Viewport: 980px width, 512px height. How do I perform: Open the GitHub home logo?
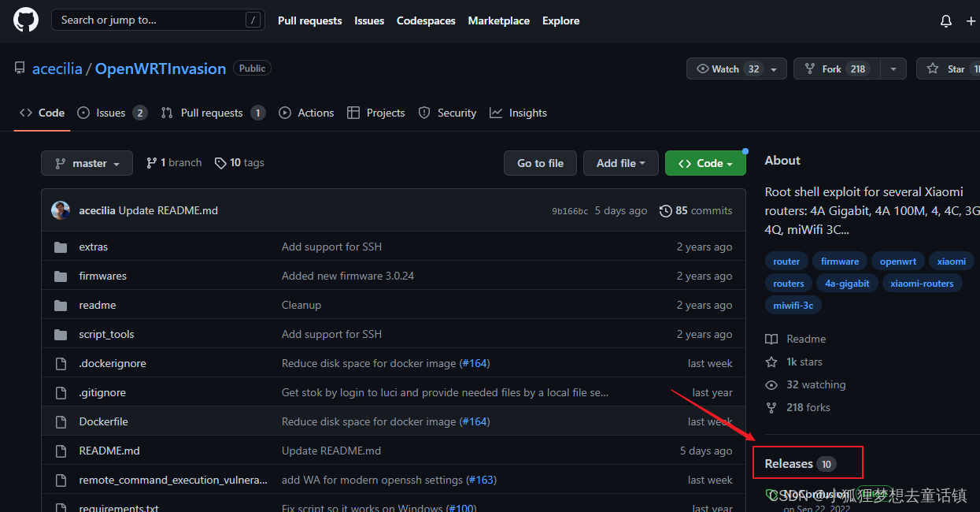(26, 20)
